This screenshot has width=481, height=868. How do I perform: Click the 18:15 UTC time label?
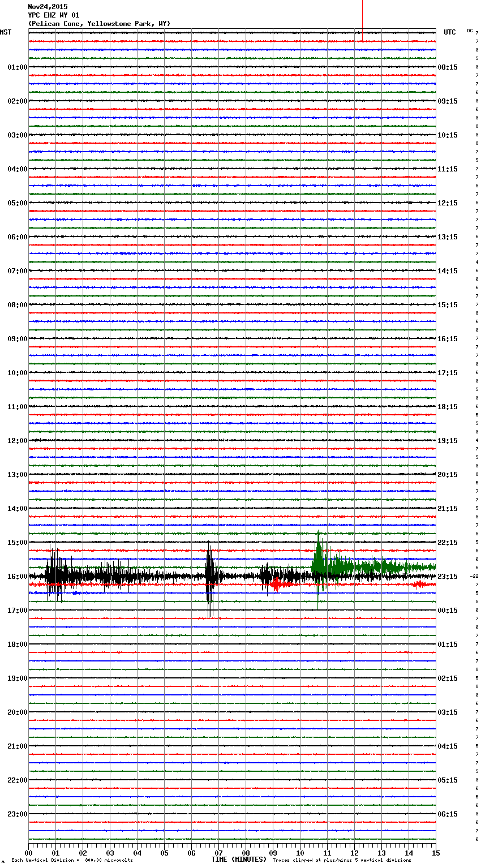pos(448,407)
